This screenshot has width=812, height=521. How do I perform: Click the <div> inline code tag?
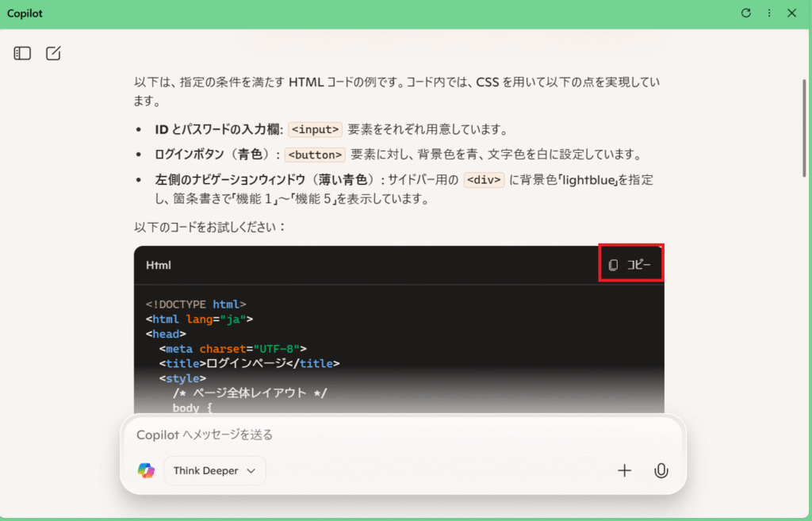484,180
